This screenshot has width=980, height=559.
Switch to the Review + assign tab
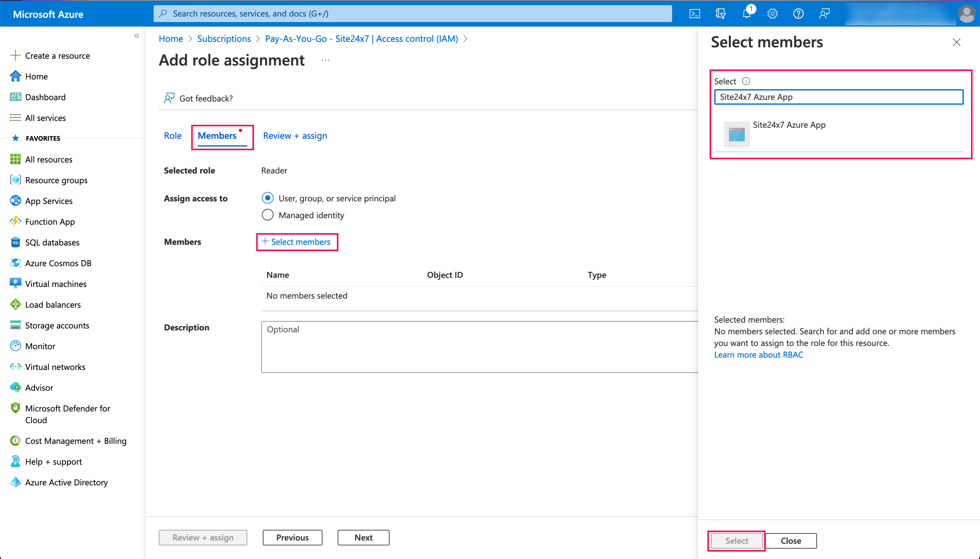coord(295,136)
